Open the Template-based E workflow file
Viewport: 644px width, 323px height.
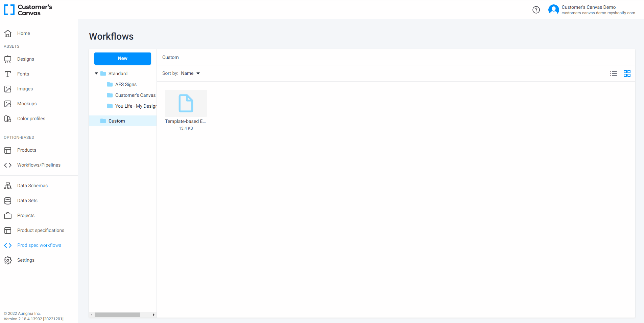point(186,103)
